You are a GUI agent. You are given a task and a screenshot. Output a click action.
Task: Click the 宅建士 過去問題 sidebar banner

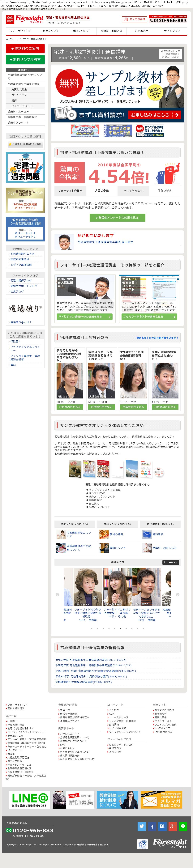[25, 168]
